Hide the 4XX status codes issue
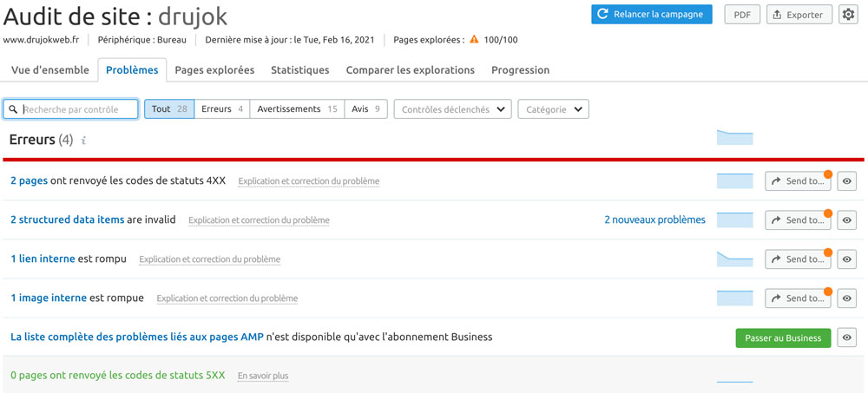This screenshot has height=393, width=868. [x=847, y=181]
